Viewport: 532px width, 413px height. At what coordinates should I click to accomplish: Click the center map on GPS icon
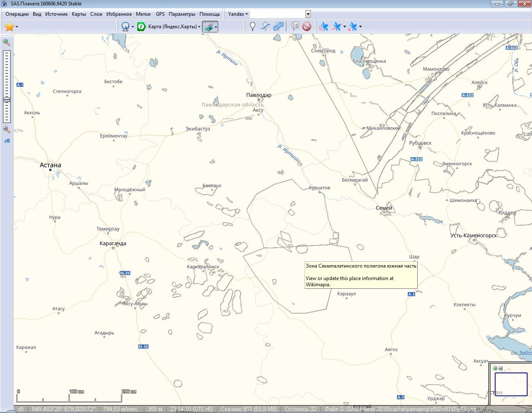353,27
